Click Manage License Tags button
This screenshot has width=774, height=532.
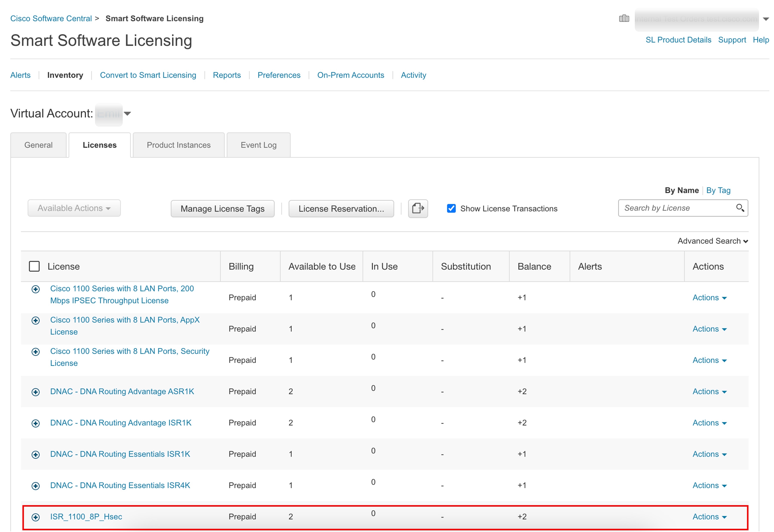[223, 209]
